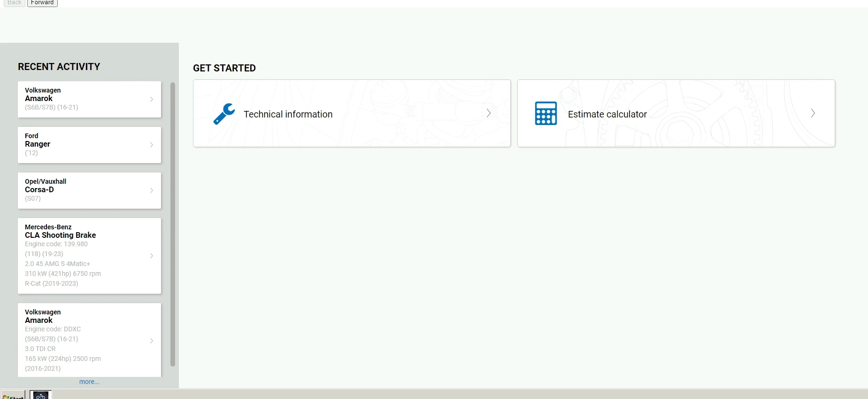Click the Engine code: 139.980 text
This screenshot has height=399, width=868.
pos(56,244)
